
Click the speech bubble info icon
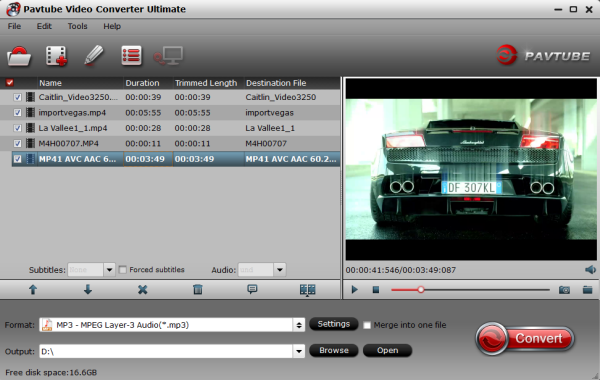252,289
